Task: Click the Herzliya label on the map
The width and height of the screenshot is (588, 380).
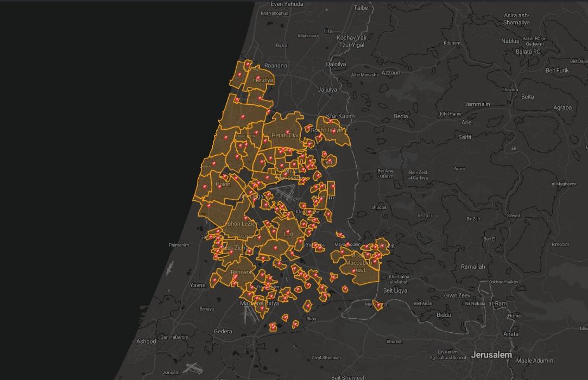Action: pyautogui.click(x=263, y=80)
